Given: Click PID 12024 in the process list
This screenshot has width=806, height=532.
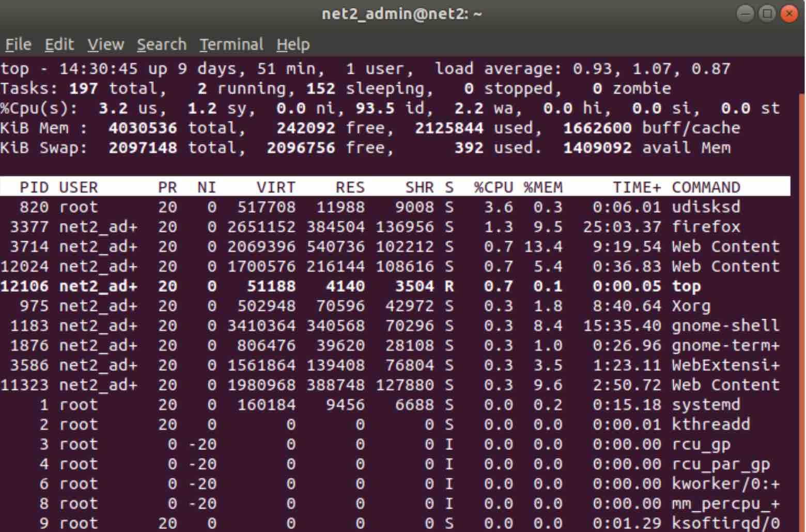Looking at the screenshot, I should pos(25,266).
